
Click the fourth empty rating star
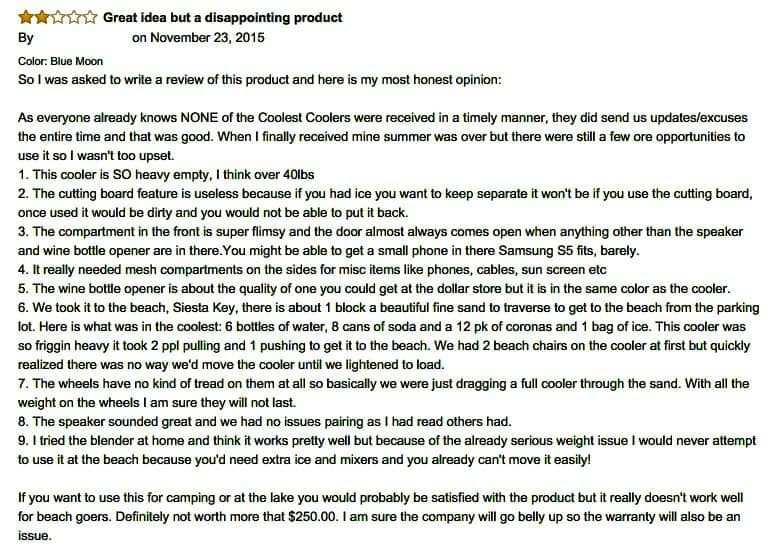click(74, 18)
